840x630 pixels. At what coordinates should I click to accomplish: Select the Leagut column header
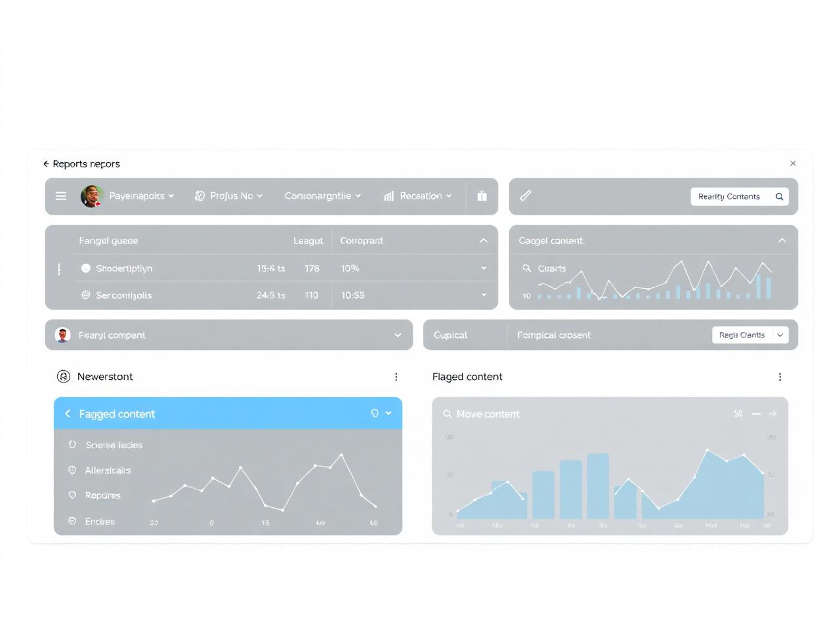[x=308, y=241]
